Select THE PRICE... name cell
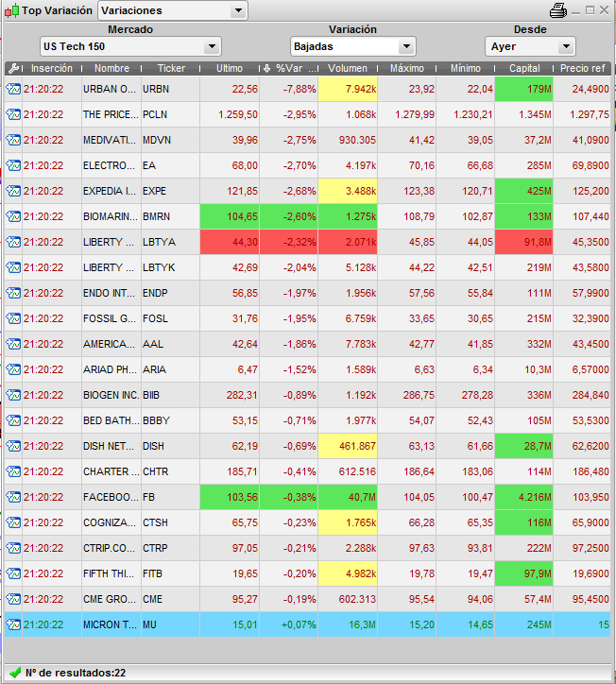 [111, 114]
